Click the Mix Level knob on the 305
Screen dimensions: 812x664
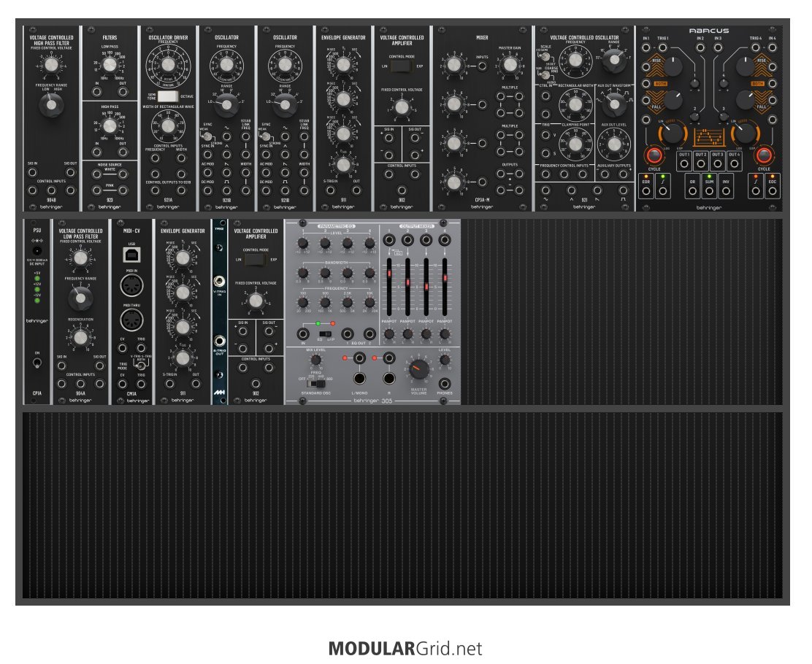pos(315,360)
